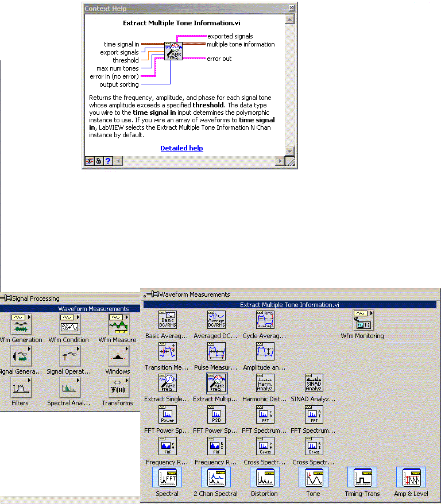
Task: Click the 'SINAD Analyz...' label text
Action: click(x=313, y=399)
